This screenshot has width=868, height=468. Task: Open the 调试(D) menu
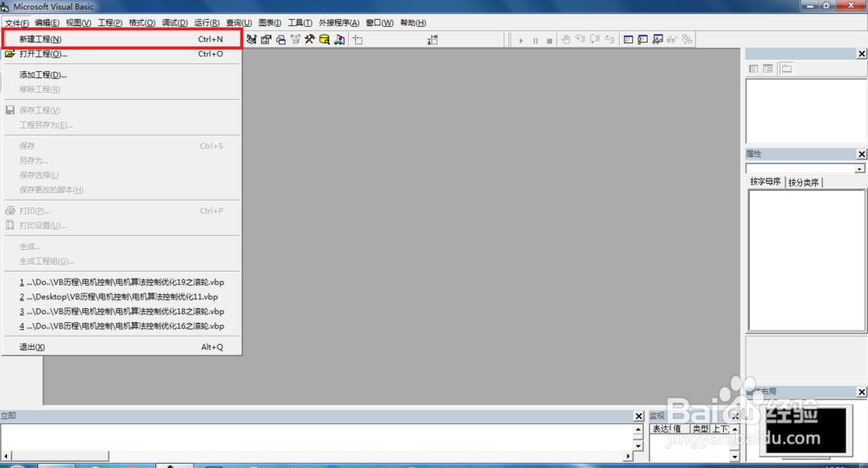[x=174, y=23]
